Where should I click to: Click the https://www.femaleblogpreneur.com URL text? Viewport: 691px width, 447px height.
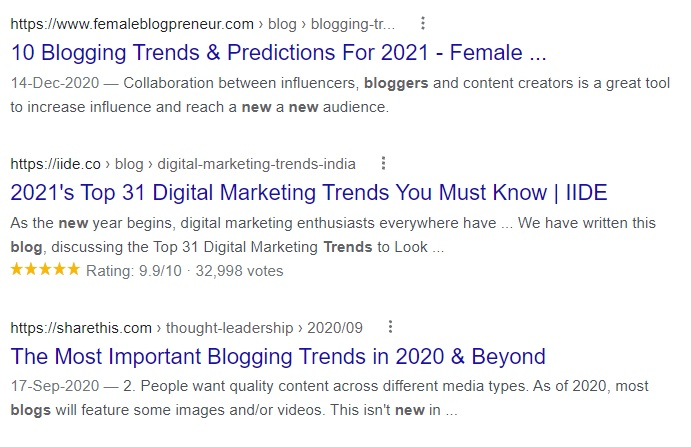click(x=132, y=24)
